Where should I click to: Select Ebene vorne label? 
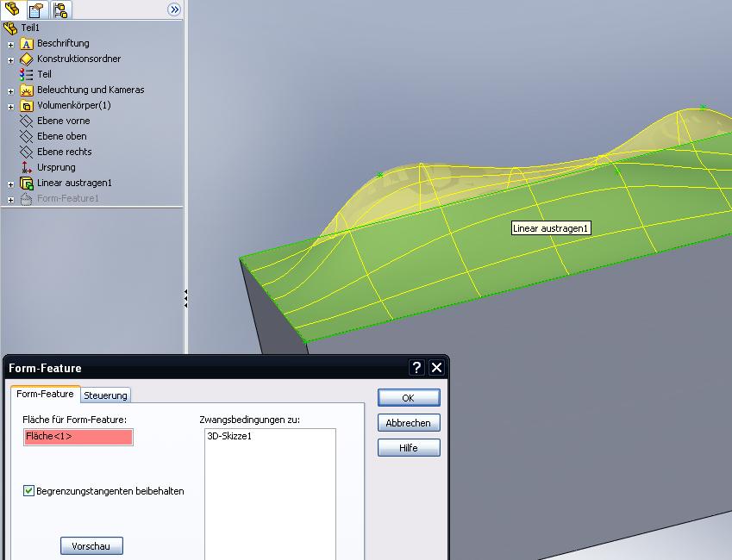[x=64, y=121]
